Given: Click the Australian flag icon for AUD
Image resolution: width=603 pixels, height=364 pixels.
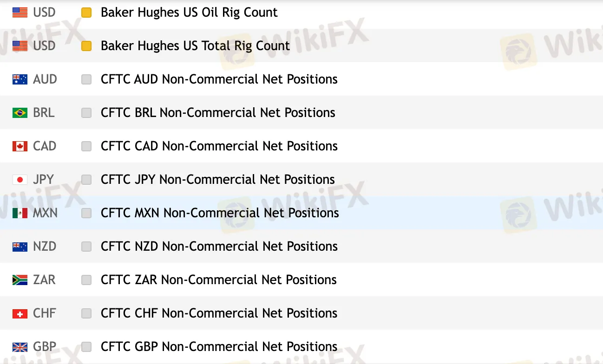Looking at the screenshot, I should [20, 79].
